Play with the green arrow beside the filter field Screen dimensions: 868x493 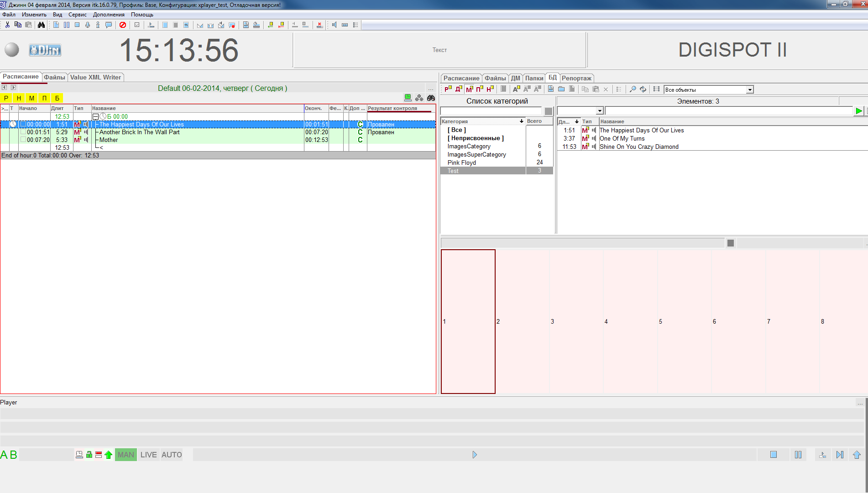[858, 111]
